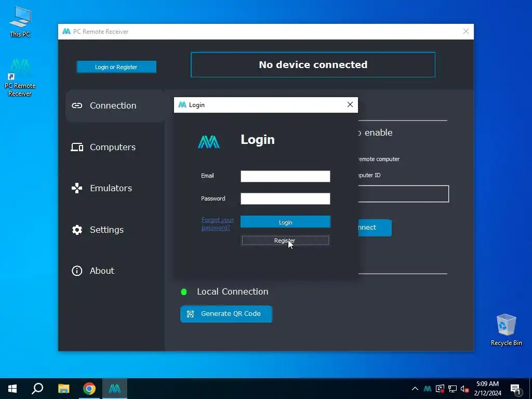Open the Emulators sidebar section

[x=101, y=188]
